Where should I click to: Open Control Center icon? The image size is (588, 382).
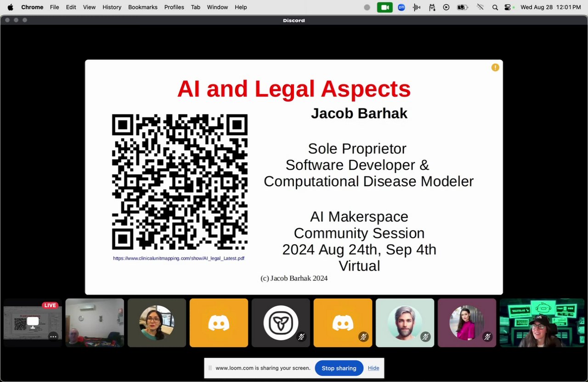pos(509,7)
